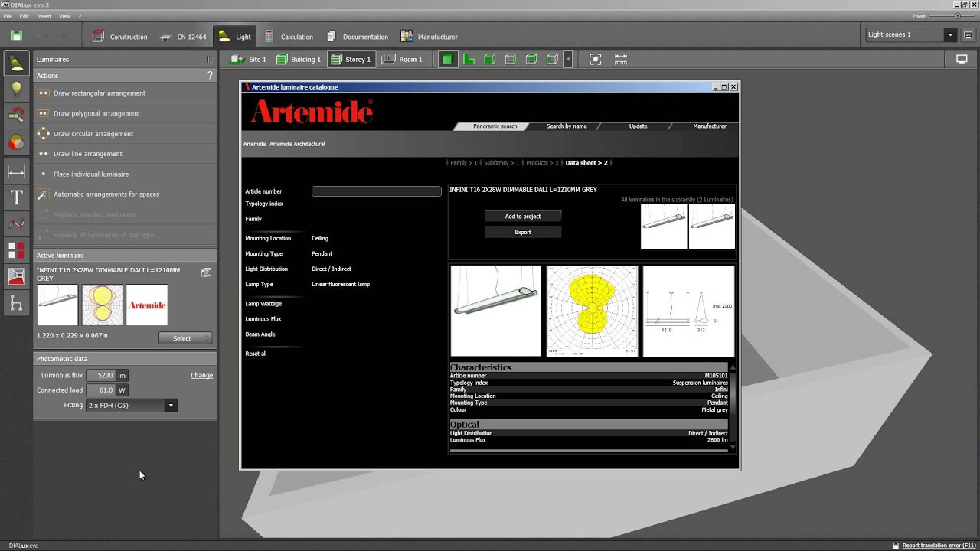
Task: Click Draw line arrangement
Action: (88, 154)
